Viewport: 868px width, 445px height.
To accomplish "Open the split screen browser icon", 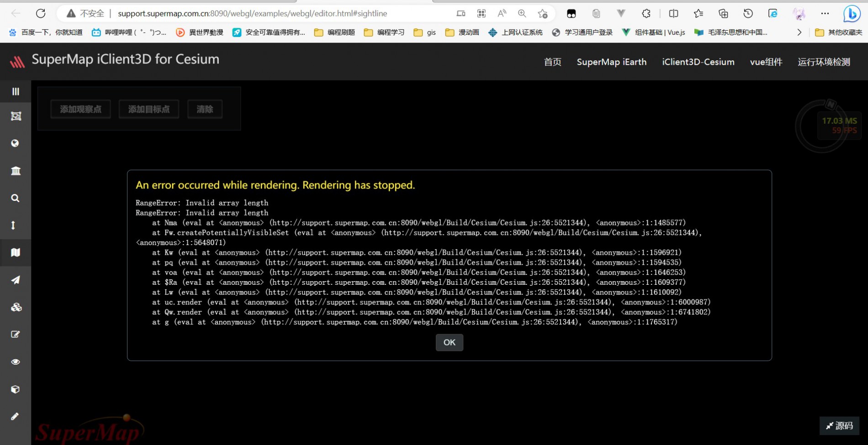I will (673, 14).
